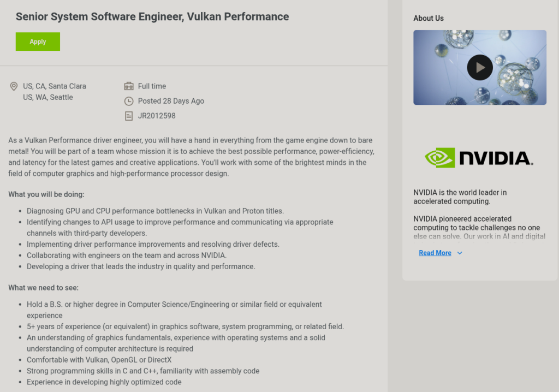Click the document icon beside the job ID

pos(129,116)
